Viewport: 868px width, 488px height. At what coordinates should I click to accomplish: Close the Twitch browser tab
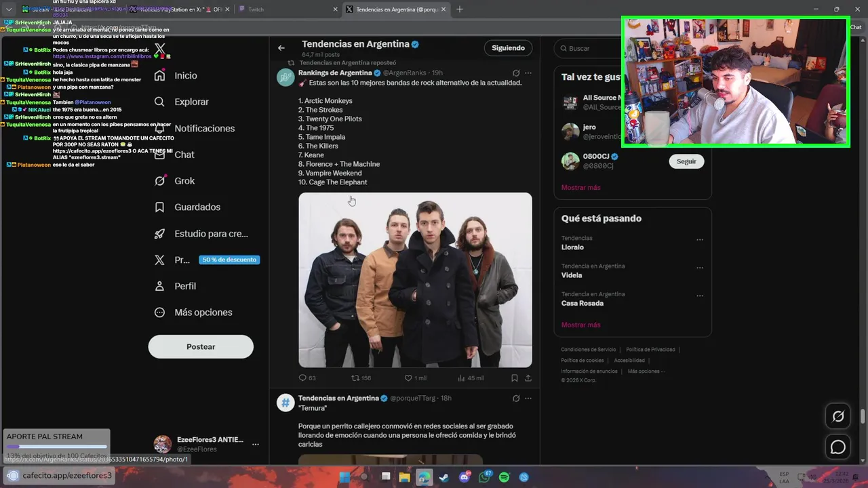(x=335, y=9)
